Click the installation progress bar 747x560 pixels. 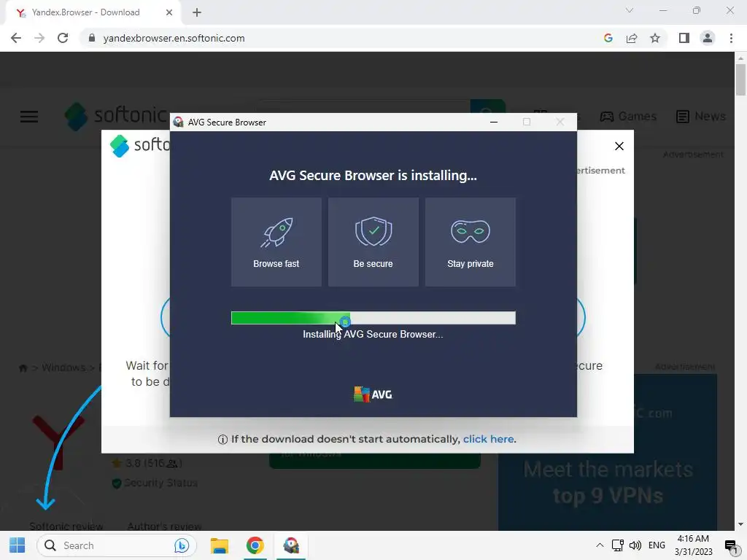point(373,318)
